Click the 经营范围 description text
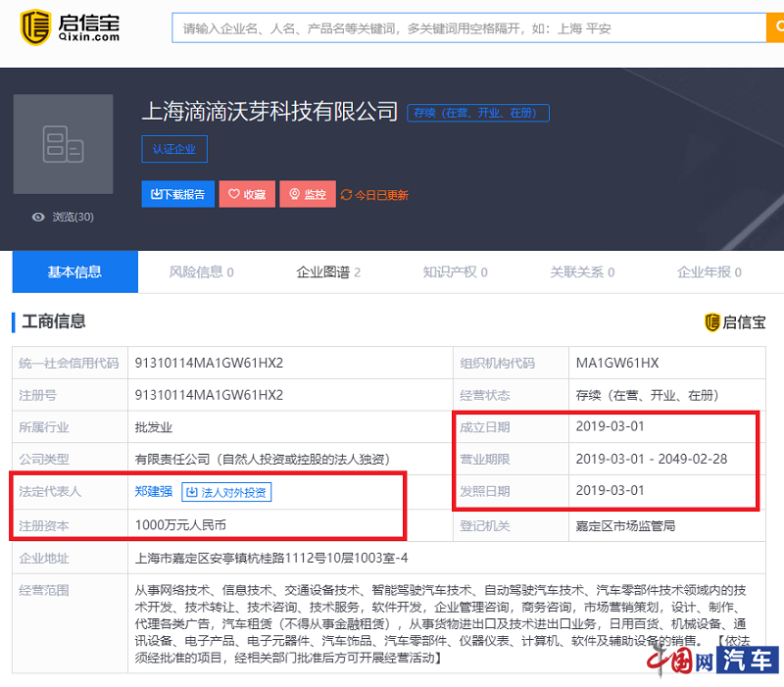Viewport: 784px width, 687px height. (x=442, y=623)
